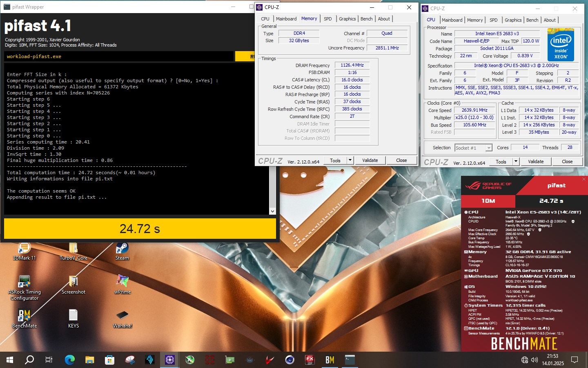Open the 3DMark 11 desktop shortcut
The height and width of the screenshot is (368, 588).
click(24, 251)
